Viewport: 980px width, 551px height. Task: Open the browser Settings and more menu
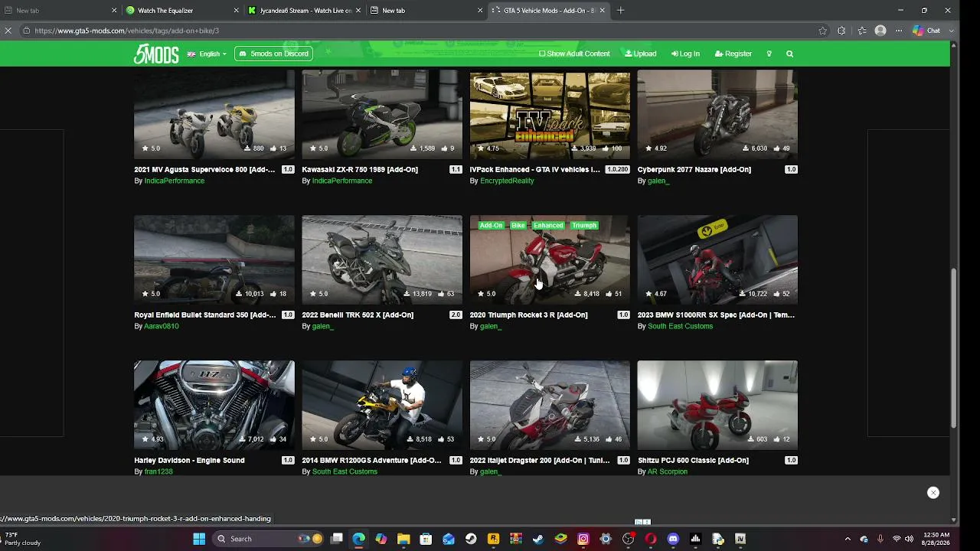(x=899, y=31)
